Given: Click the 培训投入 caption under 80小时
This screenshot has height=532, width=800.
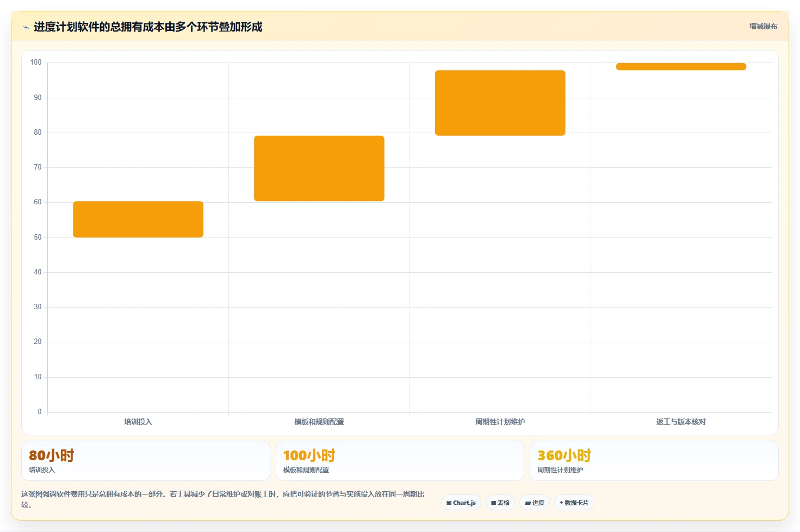Looking at the screenshot, I should (42, 470).
